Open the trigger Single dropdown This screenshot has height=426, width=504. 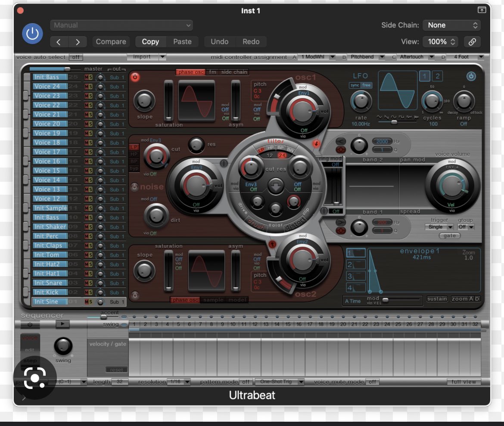point(439,227)
